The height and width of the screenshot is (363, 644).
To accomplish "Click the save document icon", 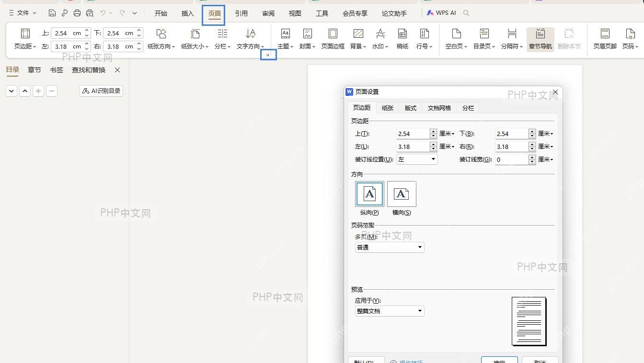I will pyautogui.click(x=52, y=13).
